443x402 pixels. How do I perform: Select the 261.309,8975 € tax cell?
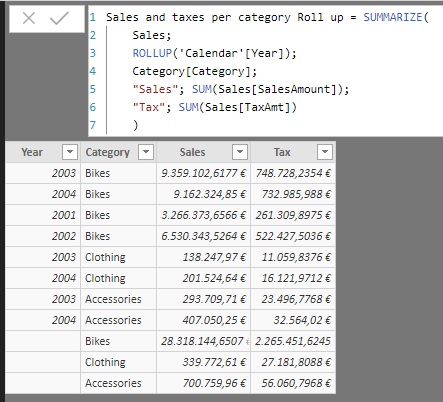coord(293,215)
